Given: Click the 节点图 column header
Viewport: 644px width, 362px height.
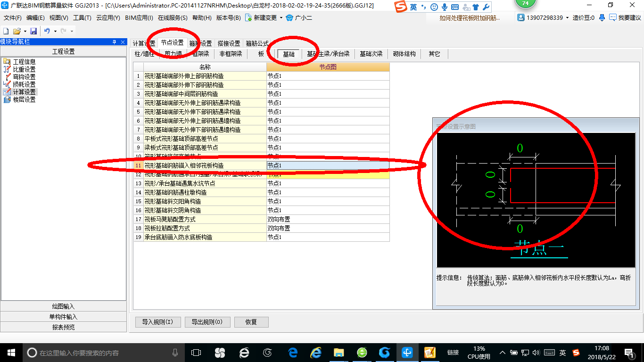Looking at the screenshot, I should point(328,67).
